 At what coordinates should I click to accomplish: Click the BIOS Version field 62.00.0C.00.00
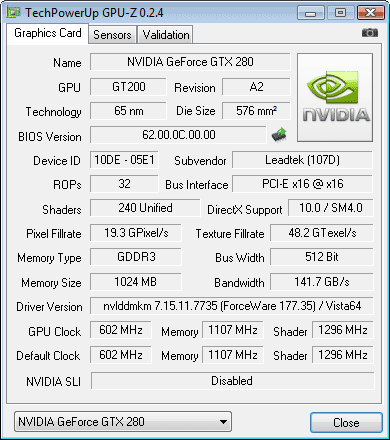point(178,135)
